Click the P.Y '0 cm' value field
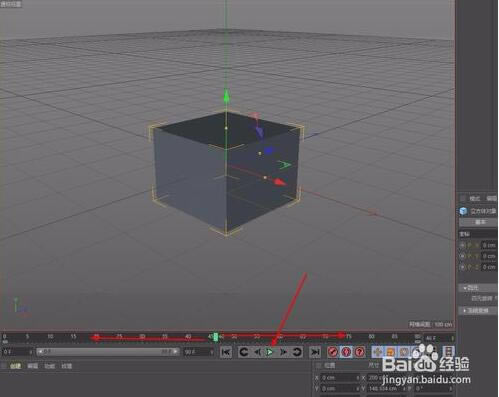 [x=490, y=256]
